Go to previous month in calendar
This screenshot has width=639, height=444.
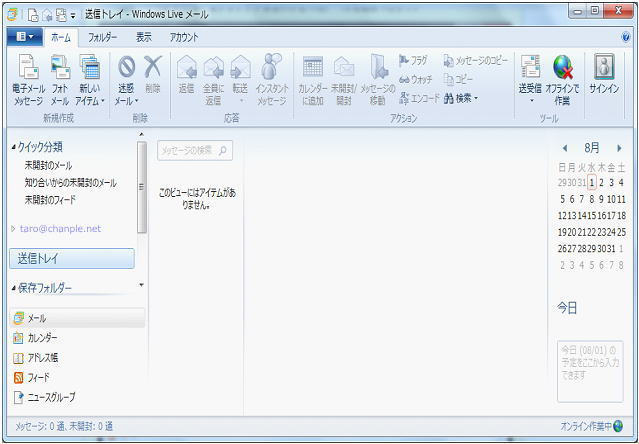click(565, 148)
